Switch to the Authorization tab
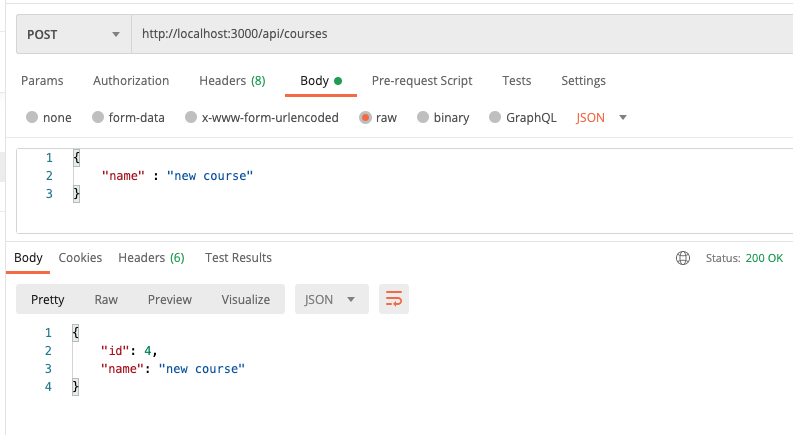This screenshot has width=793, height=435. [x=131, y=81]
